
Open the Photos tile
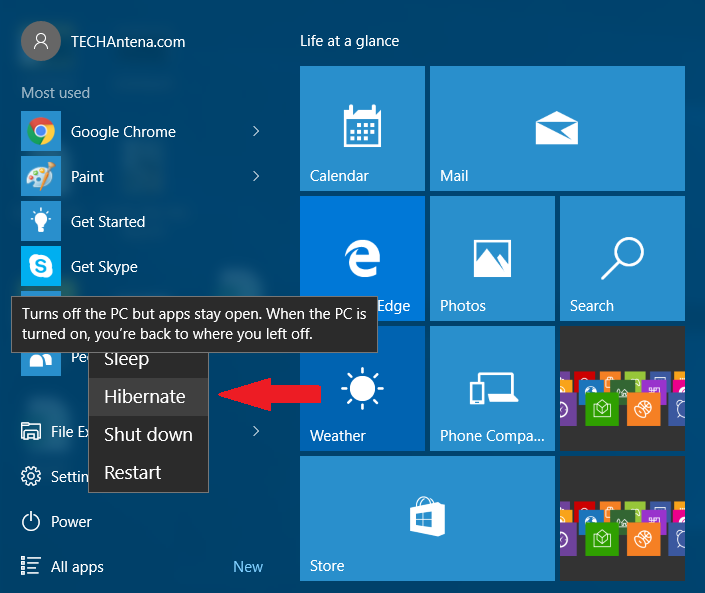pyautogui.click(x=492, y=259)
